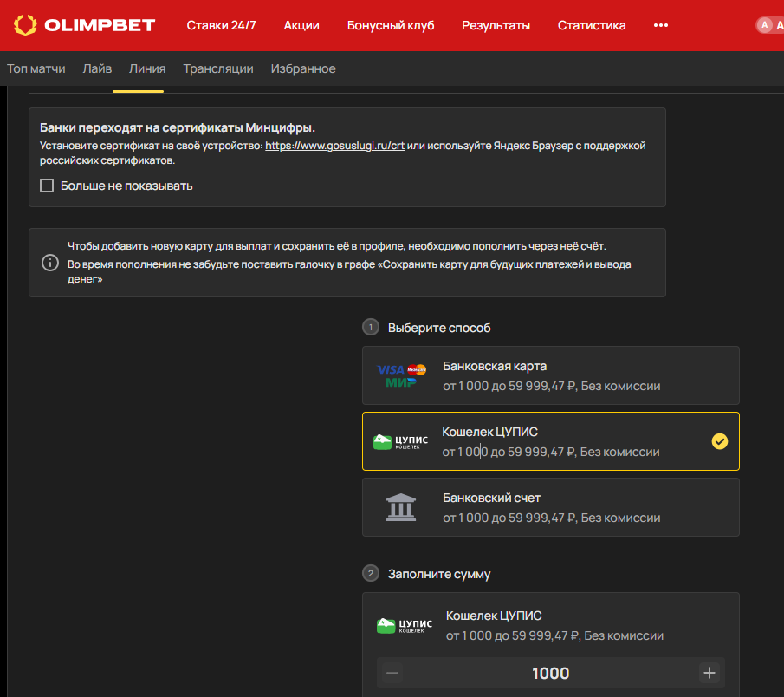The image size is (784, 697).
Task: Switch to Избранное tab
Action: (303, 68)
